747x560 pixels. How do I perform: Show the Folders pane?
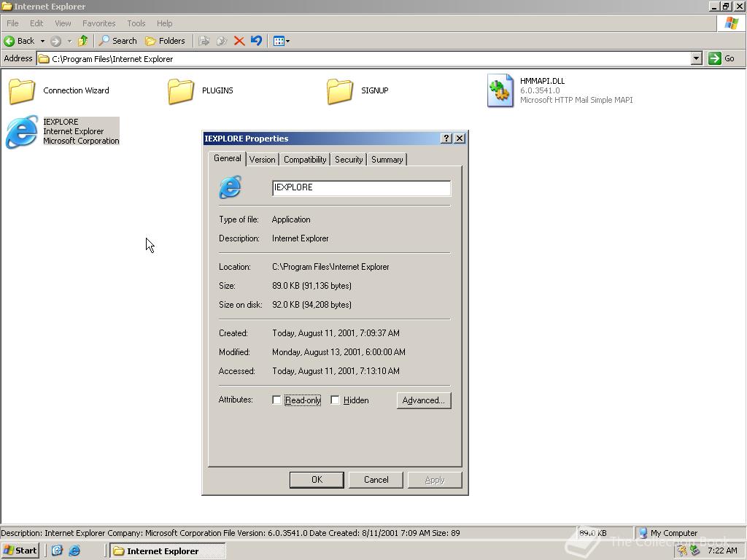click(x=165, y=41)
